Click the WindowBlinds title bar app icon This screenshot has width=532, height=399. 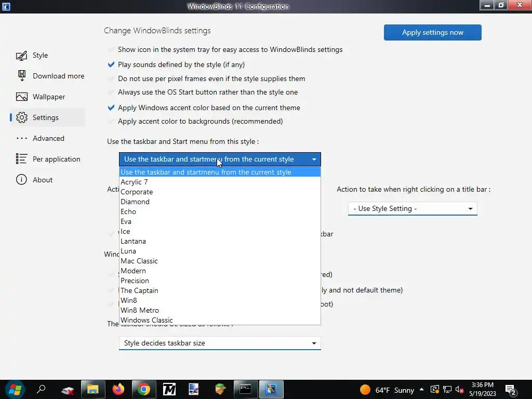click(6, 6)
